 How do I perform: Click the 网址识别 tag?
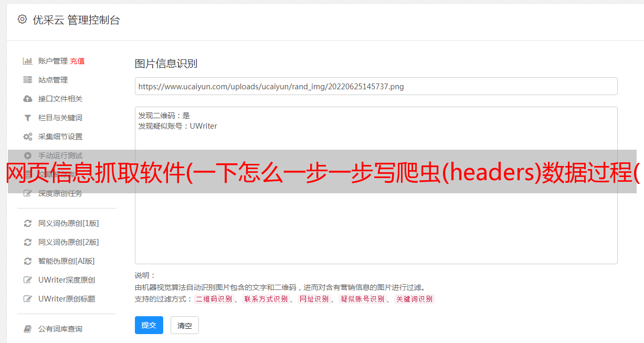click(314, 299)
